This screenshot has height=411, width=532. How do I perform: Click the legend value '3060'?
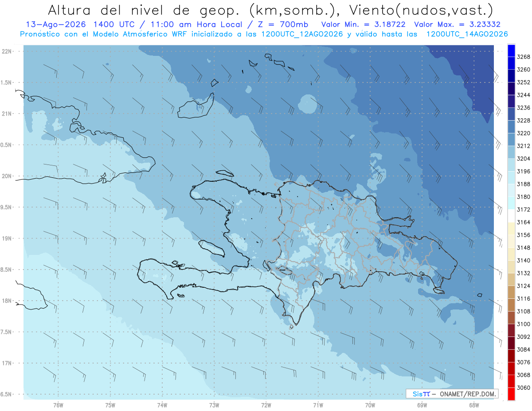pos(523,388)
